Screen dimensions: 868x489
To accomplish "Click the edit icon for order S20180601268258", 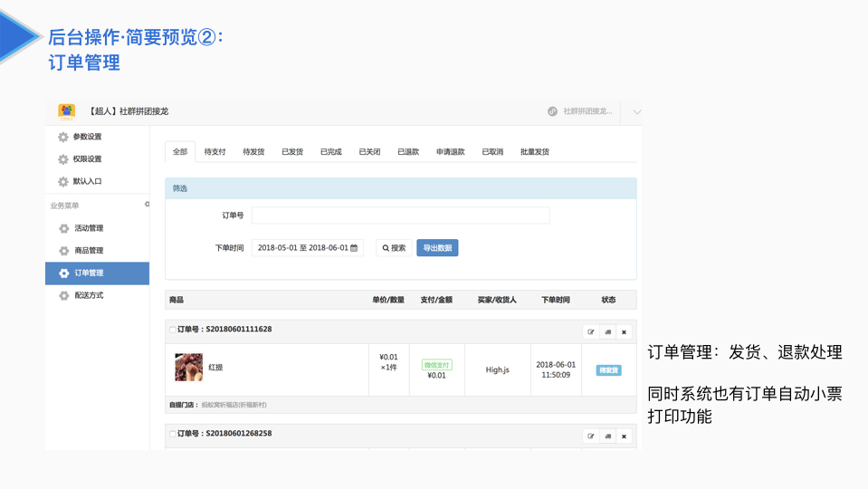I will coord(591,436).
